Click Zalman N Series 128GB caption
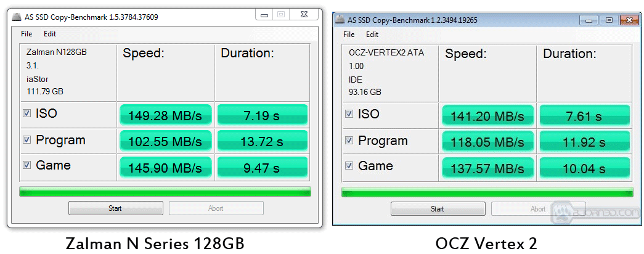 [155, 244]
